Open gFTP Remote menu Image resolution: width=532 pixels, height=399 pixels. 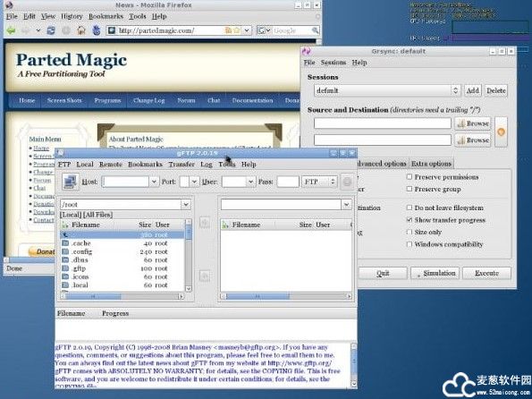coord(111,165)
